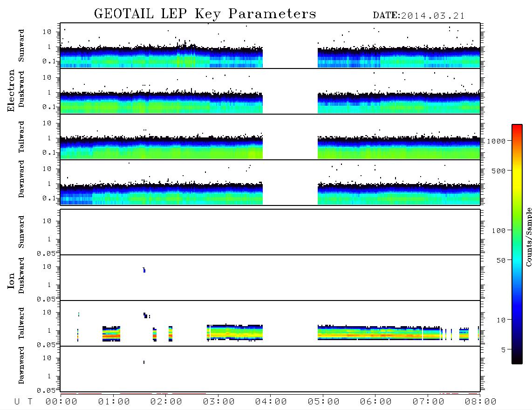The width and height of the screenshot is (532, 410).
Task: Select the 01:00 time tick label
Action: pos(114,402)
